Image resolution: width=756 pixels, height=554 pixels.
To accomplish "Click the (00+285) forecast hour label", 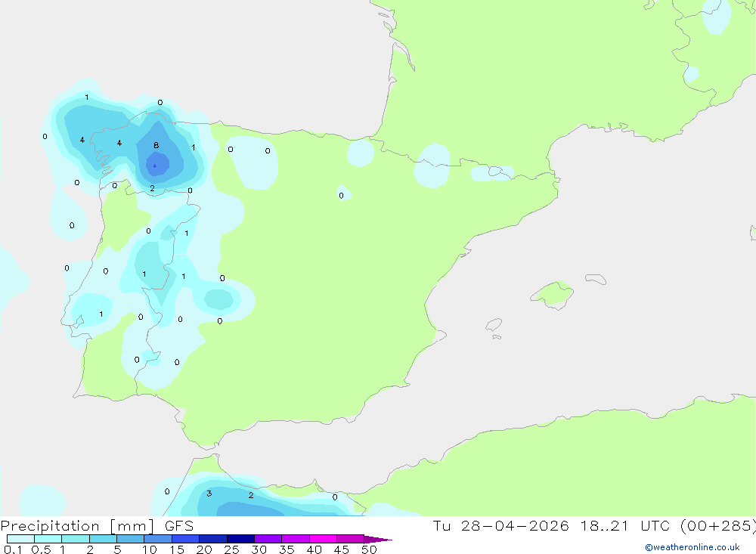I will click(x=718, y=525).
